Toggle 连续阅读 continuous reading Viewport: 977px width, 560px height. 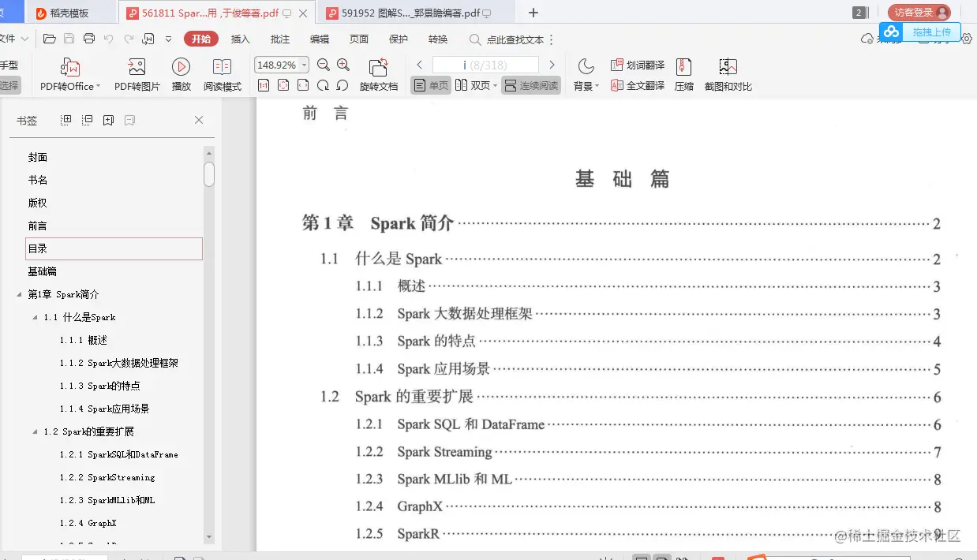[531, 85]
